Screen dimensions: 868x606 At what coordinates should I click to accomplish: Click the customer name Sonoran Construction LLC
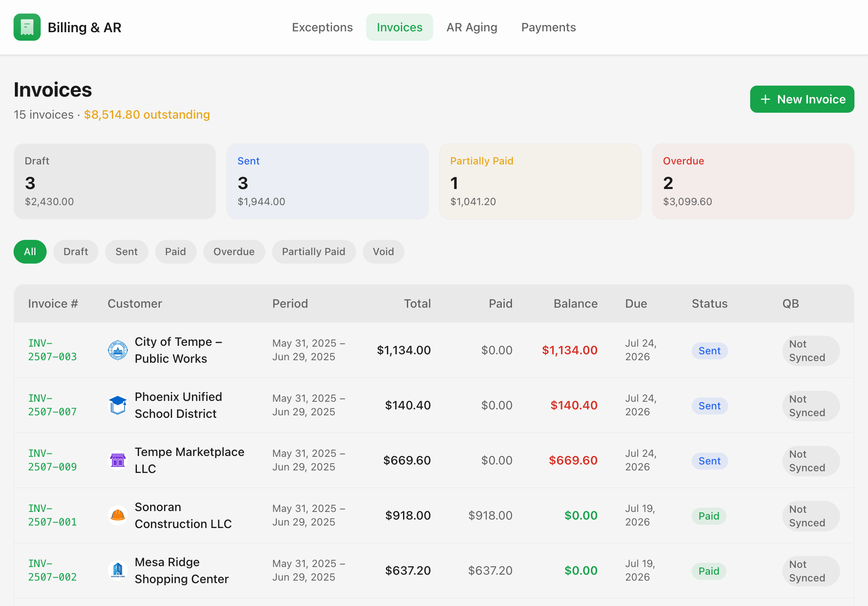coord(183,515)
